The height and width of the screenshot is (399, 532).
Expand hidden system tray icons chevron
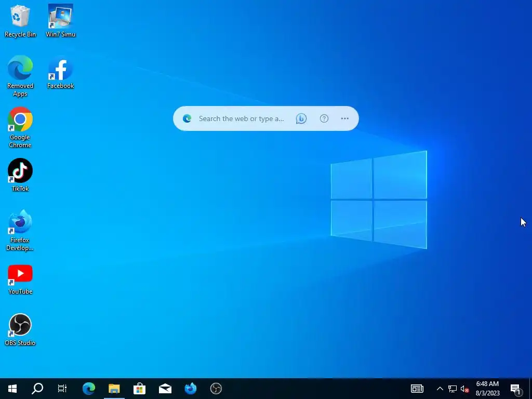pyautogui.click(x=440, y=389)
